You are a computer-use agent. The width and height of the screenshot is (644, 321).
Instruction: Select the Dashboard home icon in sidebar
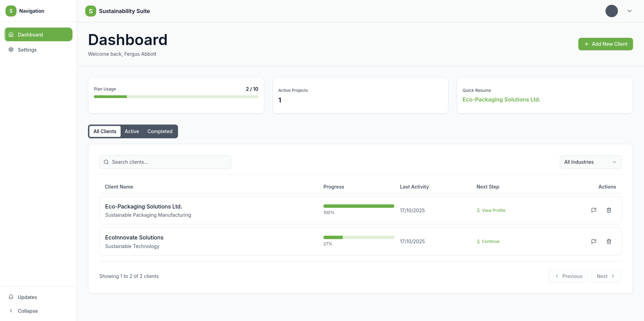tap(11, 34)
